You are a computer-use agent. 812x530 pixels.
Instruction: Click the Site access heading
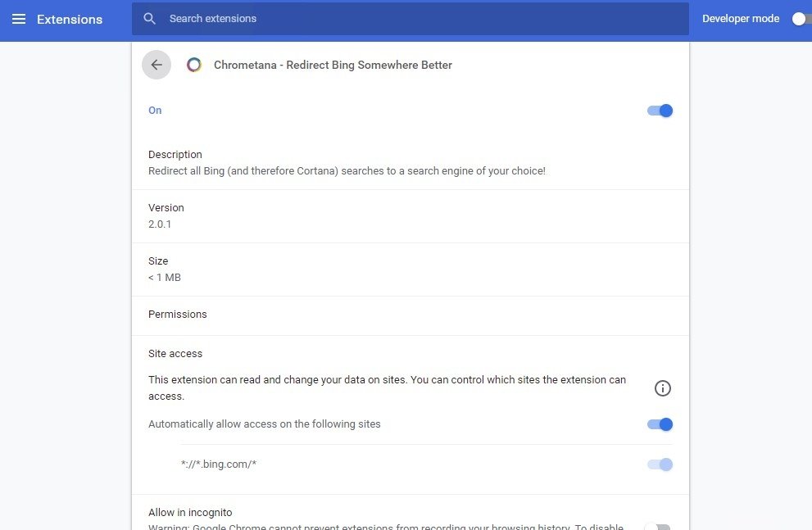175,354
